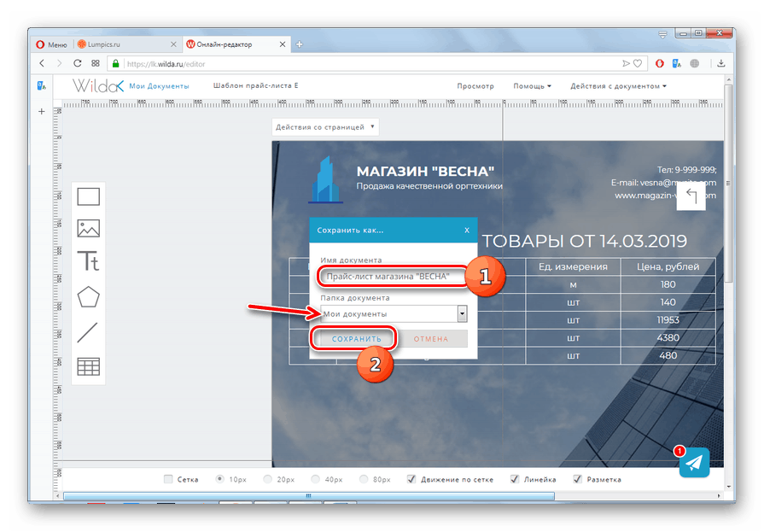Click the ТОВАРЫ ОТ 14.03.2019 heading
This screenshot has height=532, width=764.
click(x=584, y=241)
